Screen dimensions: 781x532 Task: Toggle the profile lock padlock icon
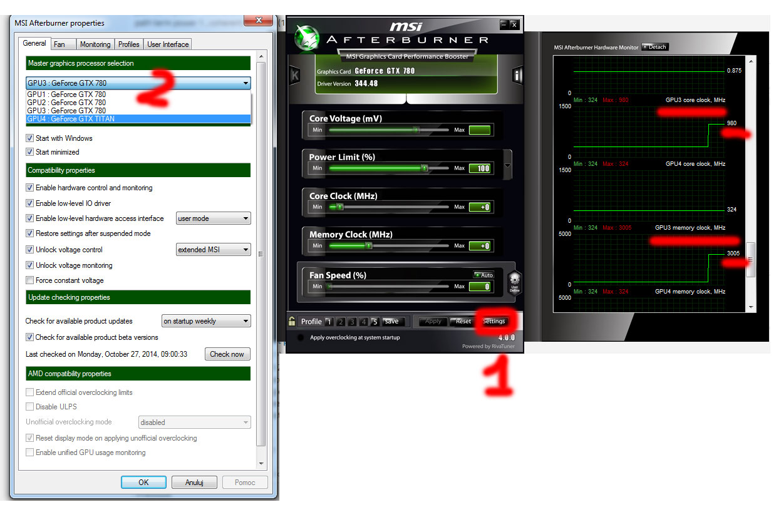pos(292,322)
